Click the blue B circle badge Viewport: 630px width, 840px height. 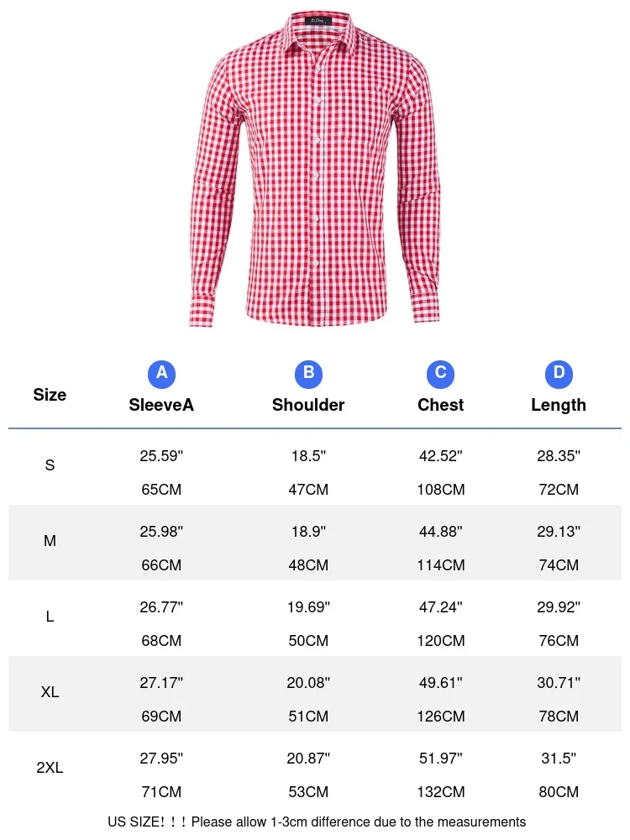click(x=308, y=374)
